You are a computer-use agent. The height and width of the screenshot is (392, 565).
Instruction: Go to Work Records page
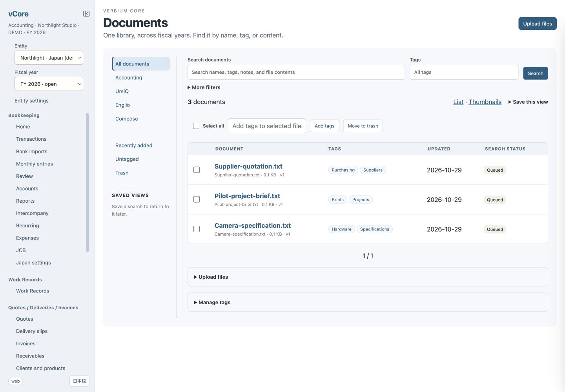[x=33, y=291]
